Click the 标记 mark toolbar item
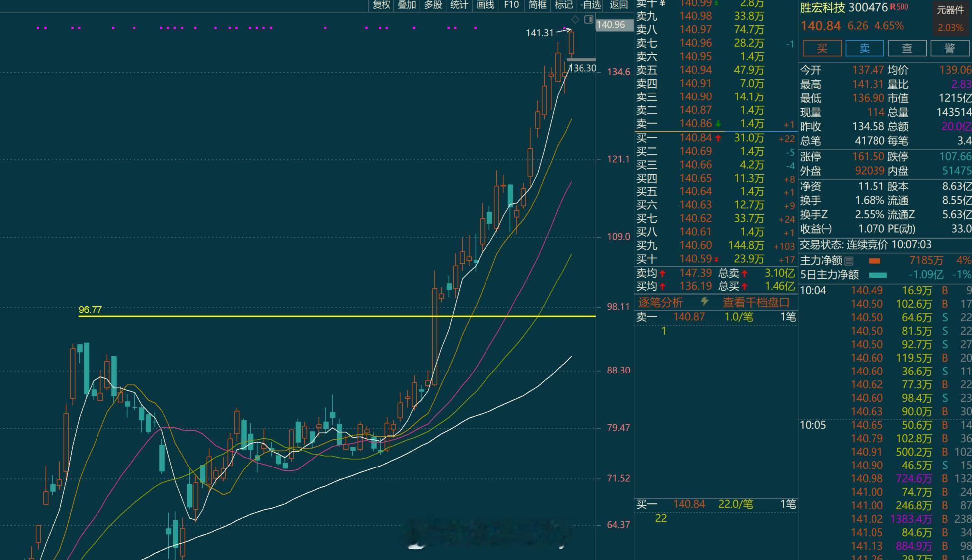 point(563,5)
